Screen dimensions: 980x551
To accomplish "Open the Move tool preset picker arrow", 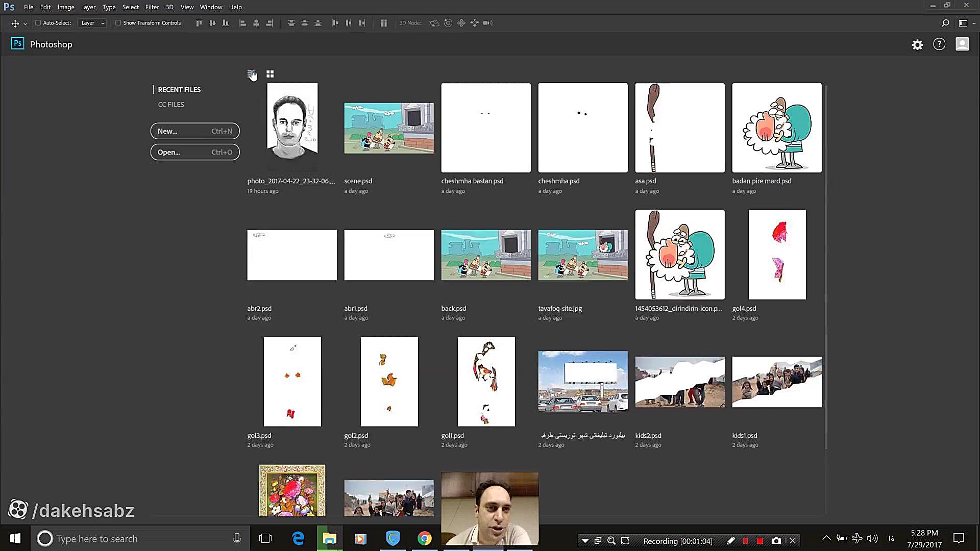I will pyautogui.click(x=25, y=24).
